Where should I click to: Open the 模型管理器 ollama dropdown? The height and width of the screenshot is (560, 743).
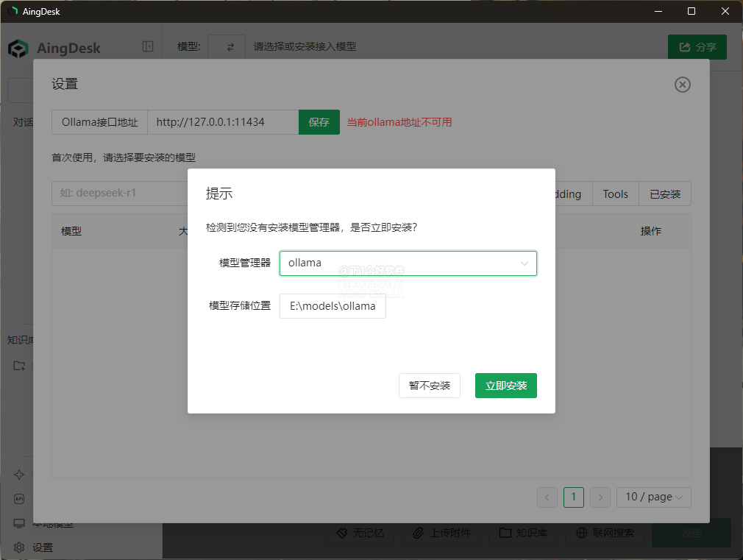408,263
